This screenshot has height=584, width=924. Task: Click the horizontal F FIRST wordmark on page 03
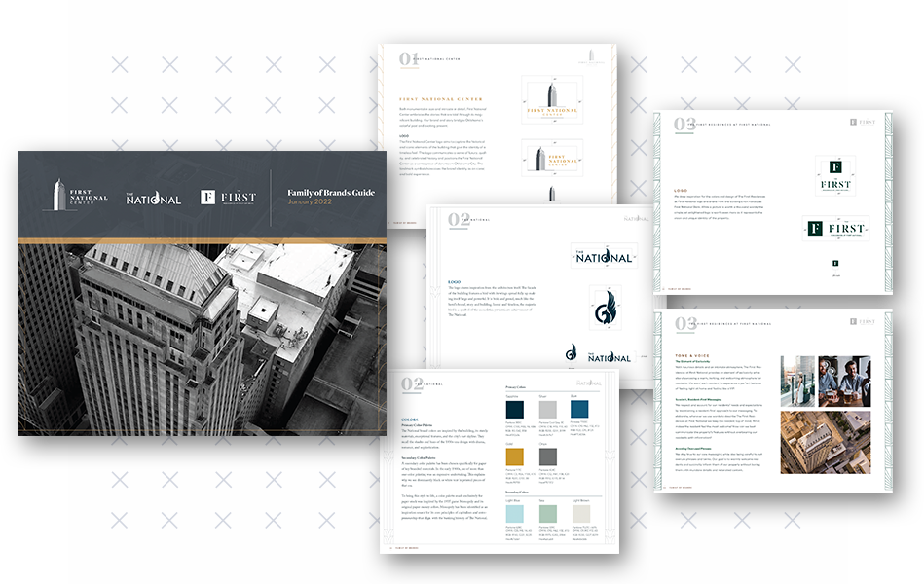tap(836, 229)
